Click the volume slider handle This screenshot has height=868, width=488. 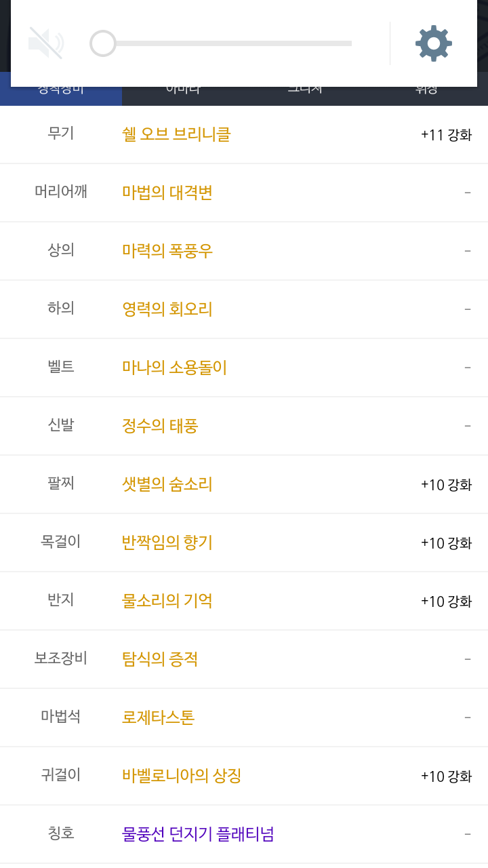[x=103, y=43]
